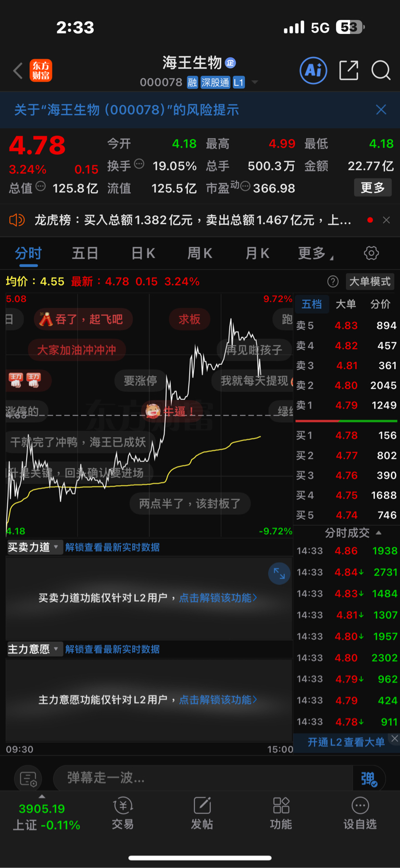
Task: Tap the 市盈 info circle icon
Action: tap(245, 186)
